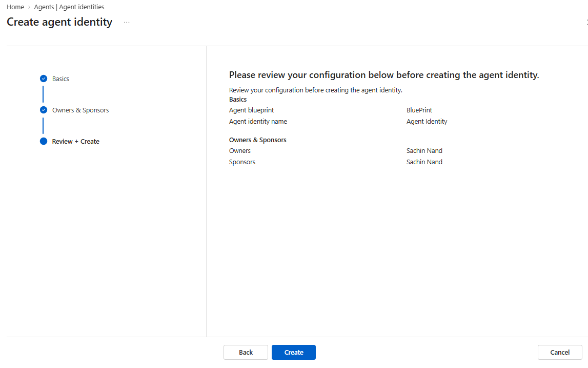
Task: Click the Agent identity name label
Action: pyautogui.click(x=258, y=121)
